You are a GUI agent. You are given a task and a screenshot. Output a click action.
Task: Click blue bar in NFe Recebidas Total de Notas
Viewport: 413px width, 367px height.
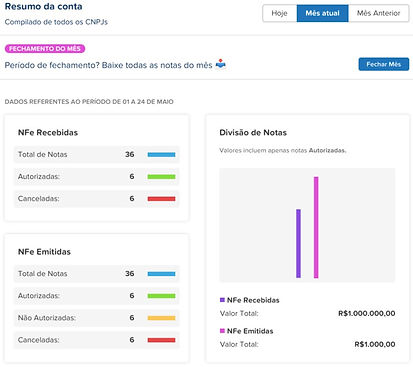[161, 155]
